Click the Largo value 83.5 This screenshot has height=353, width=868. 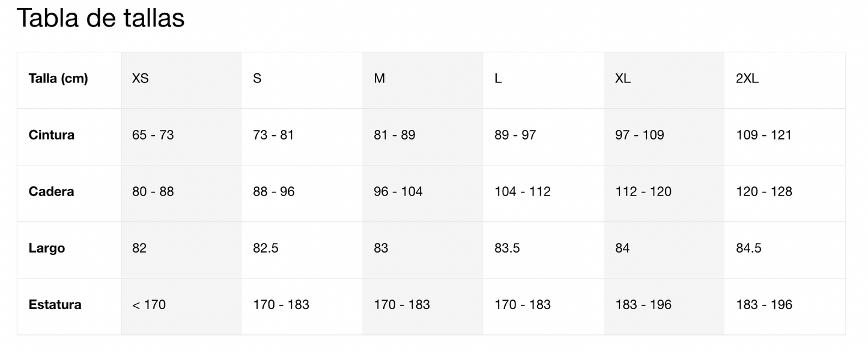pos(507,248)
